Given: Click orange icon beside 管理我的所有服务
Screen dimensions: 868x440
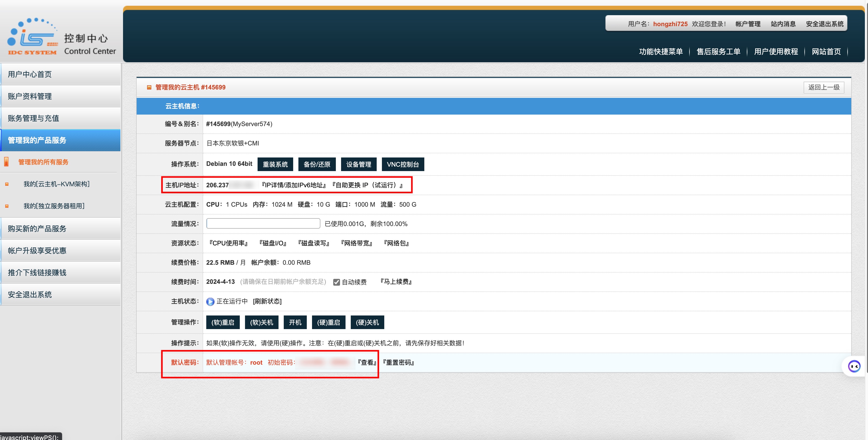Looking at the screenshot, I should pyautogui.click(x=6, y=162).
